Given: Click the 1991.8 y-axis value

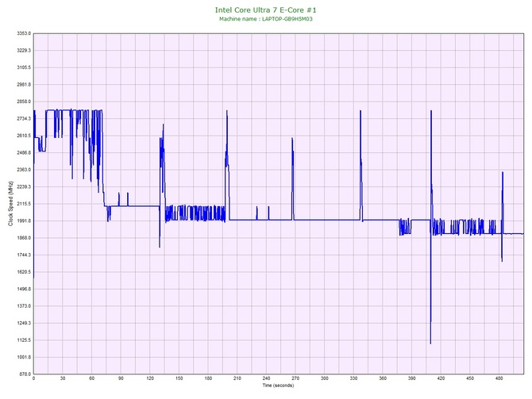Looking at the screenshot, I should coord(24,221).
